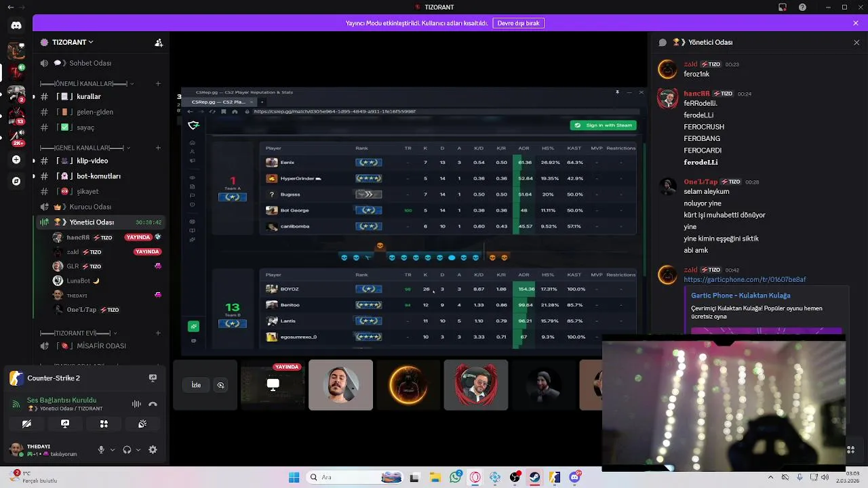Screen dimensions: 868x488
Task: Toggle microphone mute in user panel
Action: point(101,449)
